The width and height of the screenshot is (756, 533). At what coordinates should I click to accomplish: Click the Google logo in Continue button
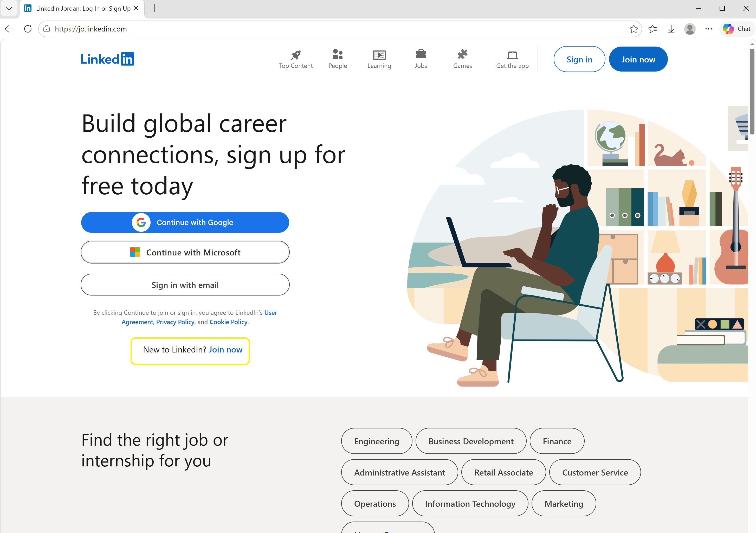(x=141, y=222)
